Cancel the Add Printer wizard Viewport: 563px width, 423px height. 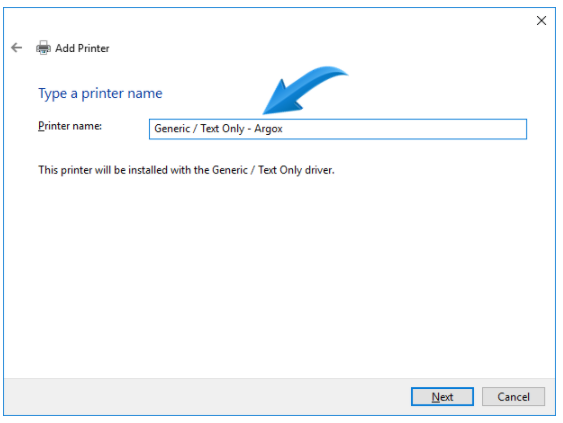[x=513, y=396]
